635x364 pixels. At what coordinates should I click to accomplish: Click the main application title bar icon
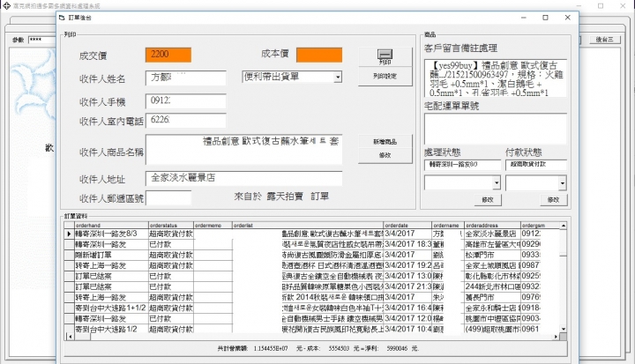[6, 5]
